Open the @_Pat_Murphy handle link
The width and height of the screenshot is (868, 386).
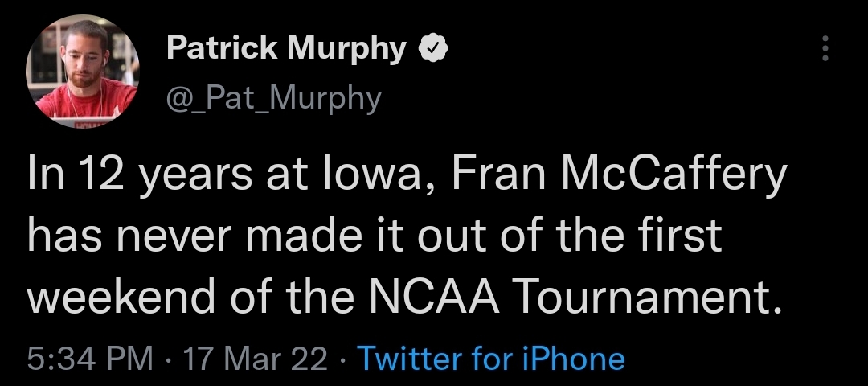point(274,99)
